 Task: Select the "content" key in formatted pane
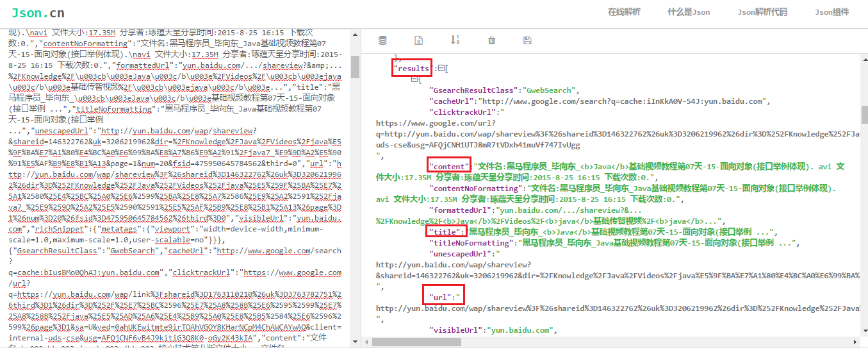448,167
